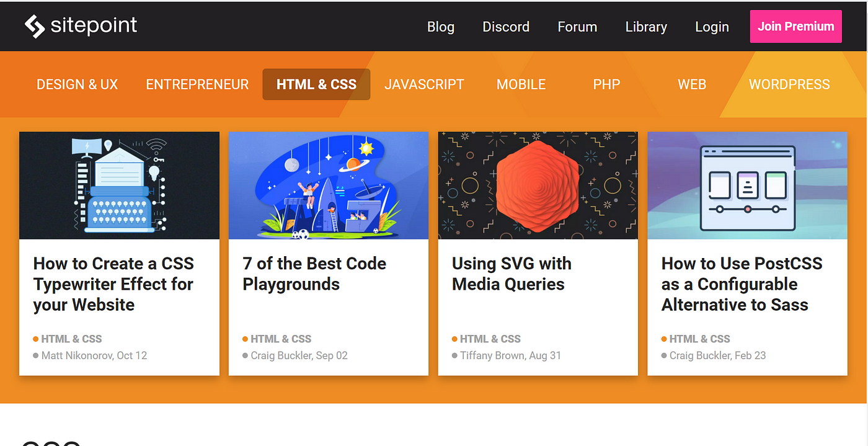The image size is (868, 446).
Task: Open the Discord link
Action: coord(506,27)
